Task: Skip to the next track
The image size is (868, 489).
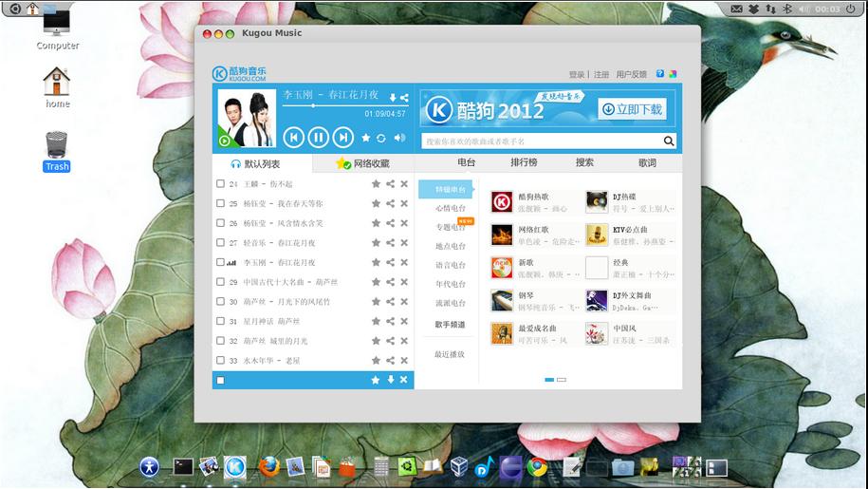Action: click(343, 138)
